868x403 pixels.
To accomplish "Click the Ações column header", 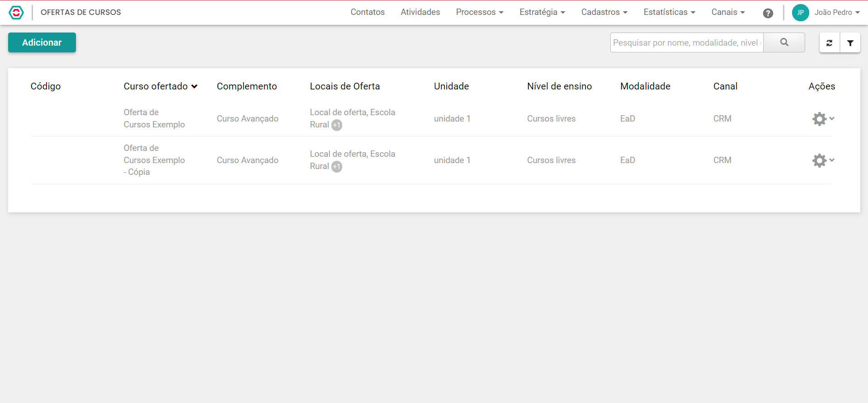I will (822, 86).
